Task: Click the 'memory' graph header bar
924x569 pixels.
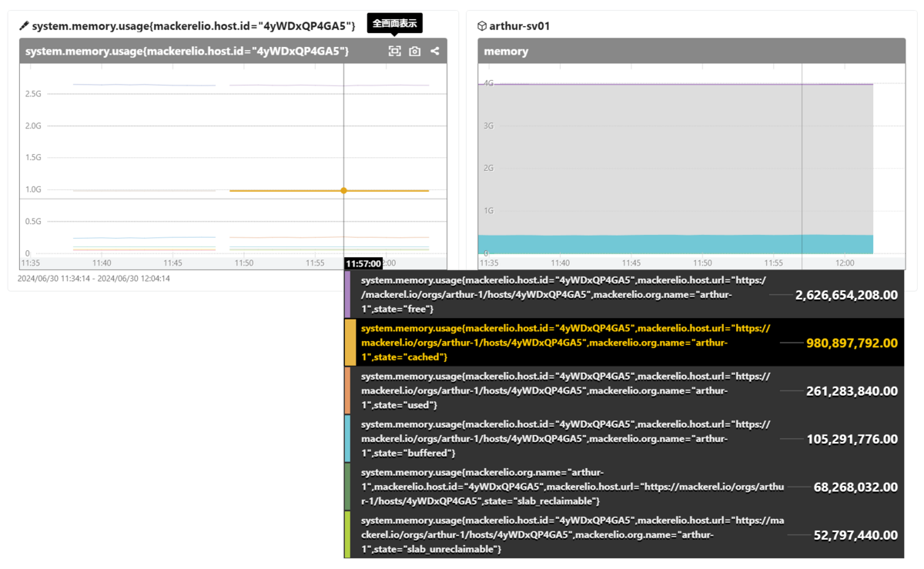Action: [x=691, y=51]
